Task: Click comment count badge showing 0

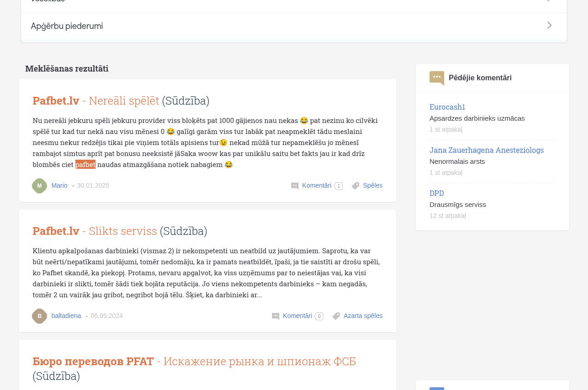Action: click(x=319, y=316)
